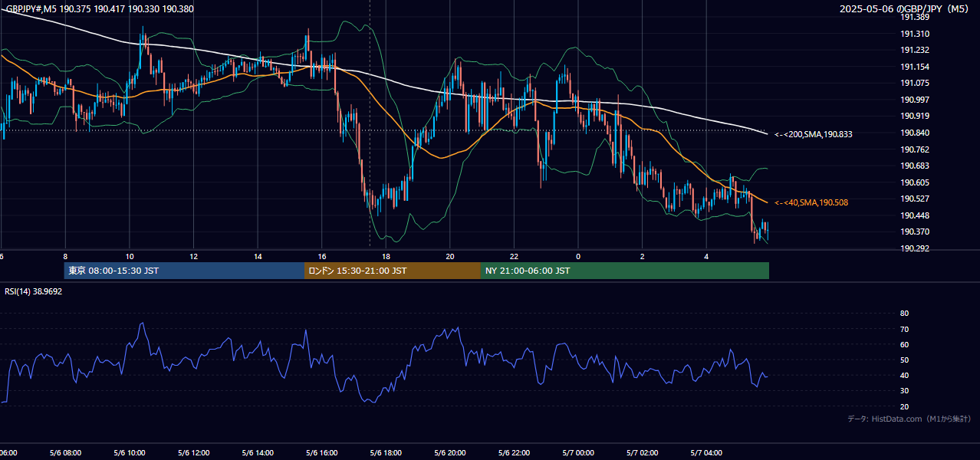Click the hour tick '18' under the price chart
980x460 pixels.
(386, 256)
